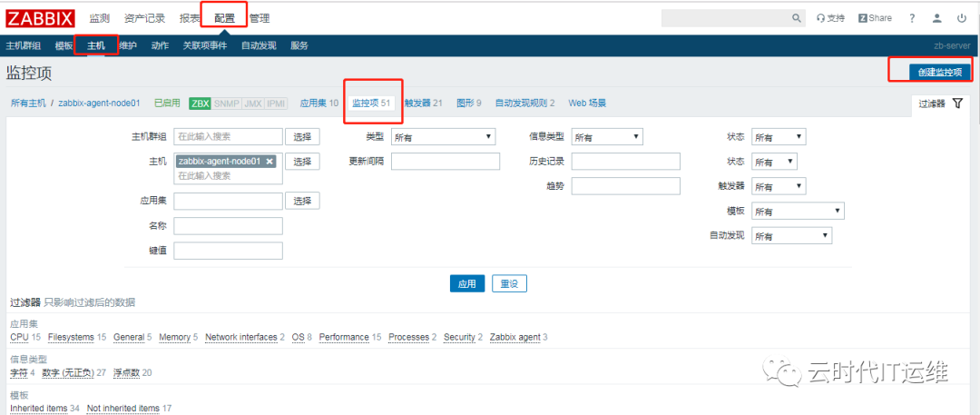Go to 关联项事件 submenu
The height and width of the screenshot is (415, 980).
[x=205, y=45]
